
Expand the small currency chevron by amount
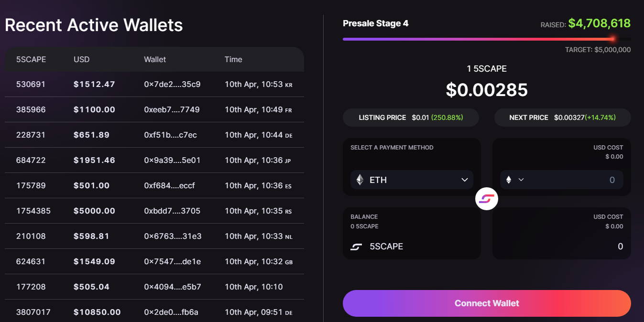[521, 180]
